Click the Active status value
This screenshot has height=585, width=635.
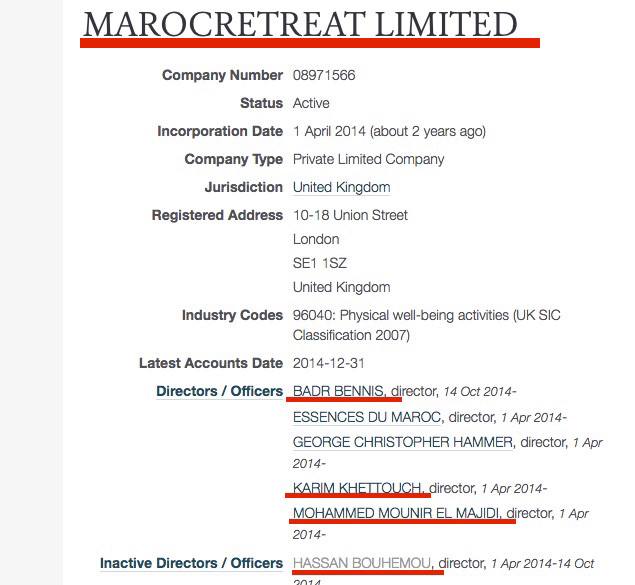point(311,103)
